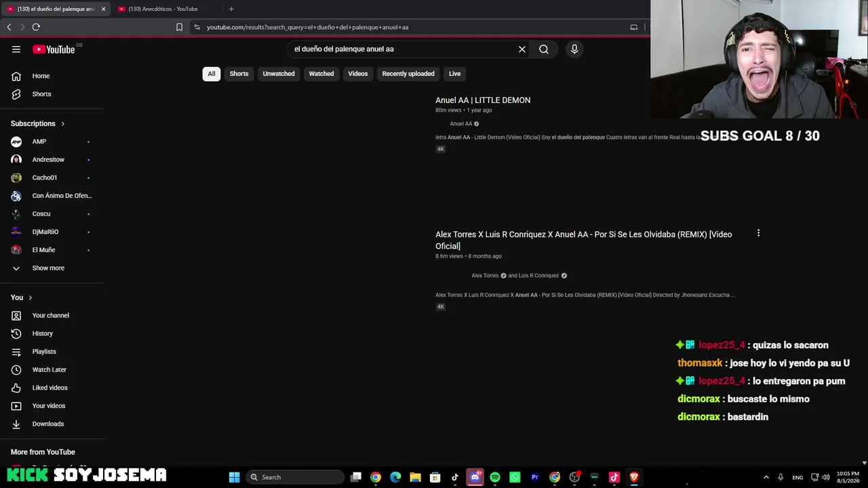Reload the YouTube page
Screen dimensions: 868x488
(36, 27)
